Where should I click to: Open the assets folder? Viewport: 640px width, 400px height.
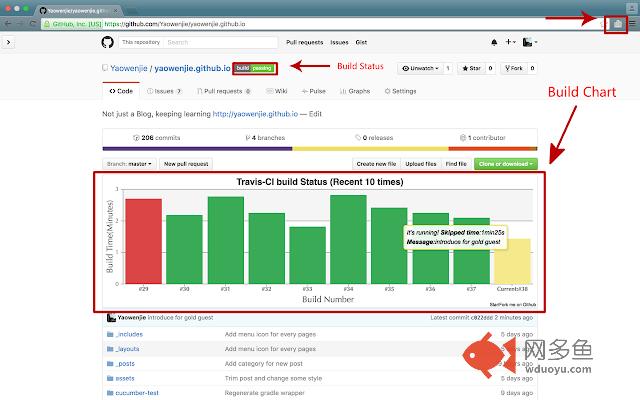coord(125,378)
